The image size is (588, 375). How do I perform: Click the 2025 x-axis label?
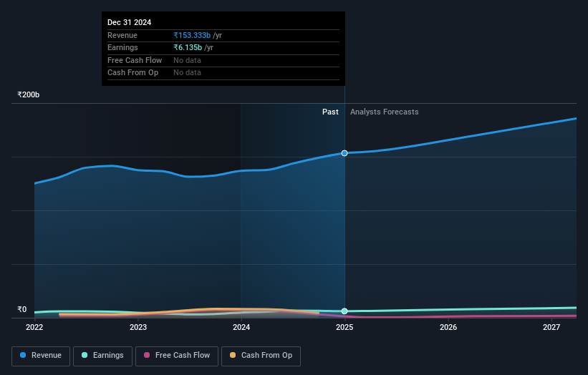point(344,328)
